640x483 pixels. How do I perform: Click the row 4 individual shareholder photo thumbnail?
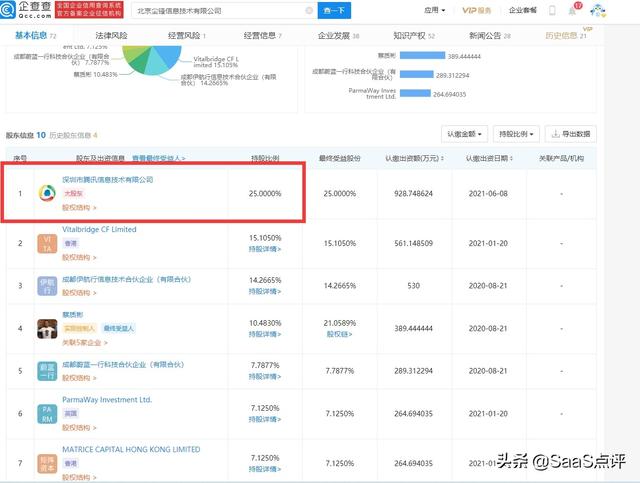pos(47,329)
